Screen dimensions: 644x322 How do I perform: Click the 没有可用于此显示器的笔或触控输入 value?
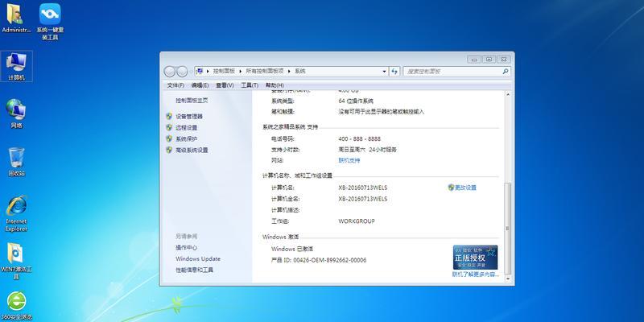(x=381, y=112)
